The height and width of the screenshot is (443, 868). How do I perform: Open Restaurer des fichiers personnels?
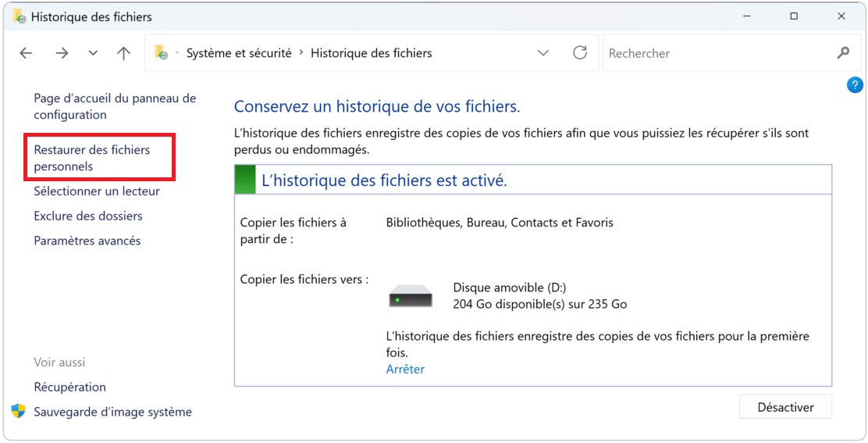pyautogui.click(x=92, y=158)
